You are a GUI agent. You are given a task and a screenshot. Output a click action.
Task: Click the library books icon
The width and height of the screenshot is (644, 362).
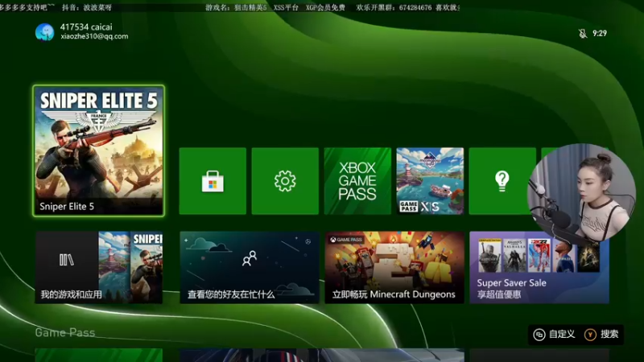point(67,260)
